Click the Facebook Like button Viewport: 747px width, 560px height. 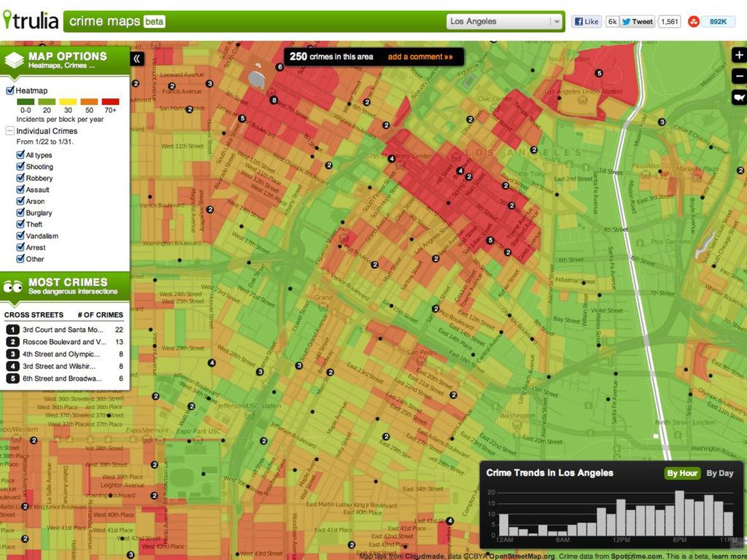[587, 21]
